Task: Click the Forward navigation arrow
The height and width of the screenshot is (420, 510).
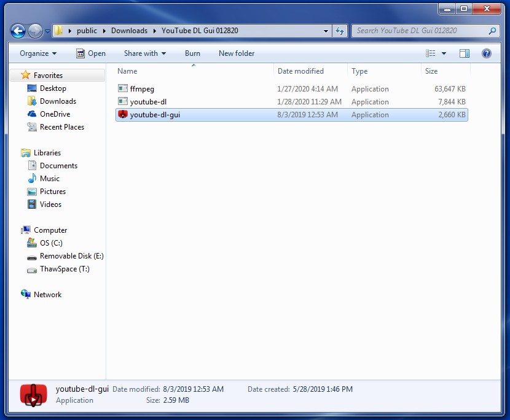Action: point(35,31)
